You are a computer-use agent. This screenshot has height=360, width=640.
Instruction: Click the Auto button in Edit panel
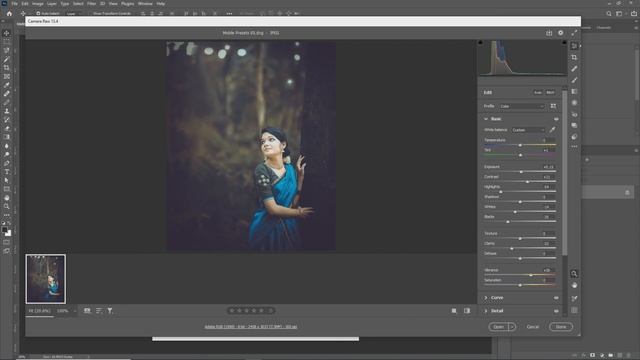538,92
